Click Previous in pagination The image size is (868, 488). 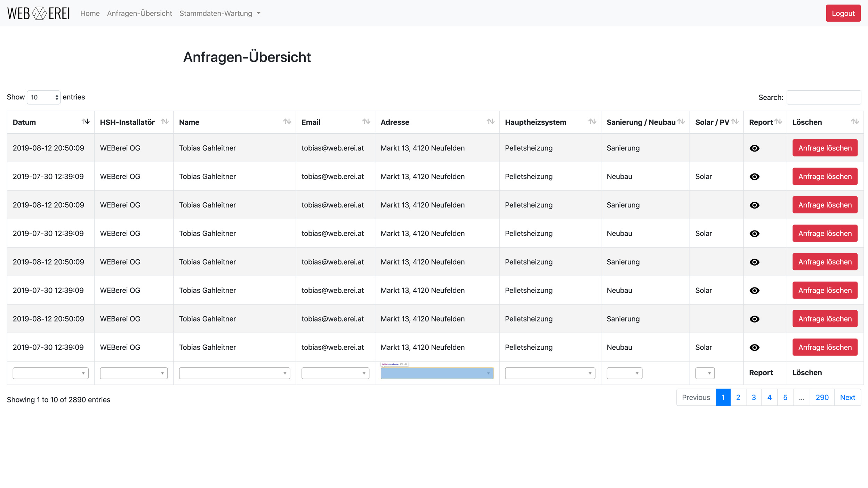[696, 397]
